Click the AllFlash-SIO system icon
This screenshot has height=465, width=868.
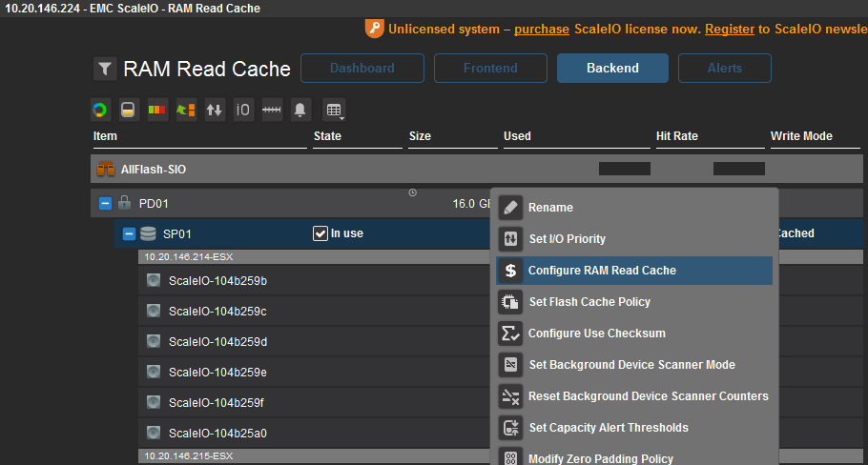[x=105, y=170]
